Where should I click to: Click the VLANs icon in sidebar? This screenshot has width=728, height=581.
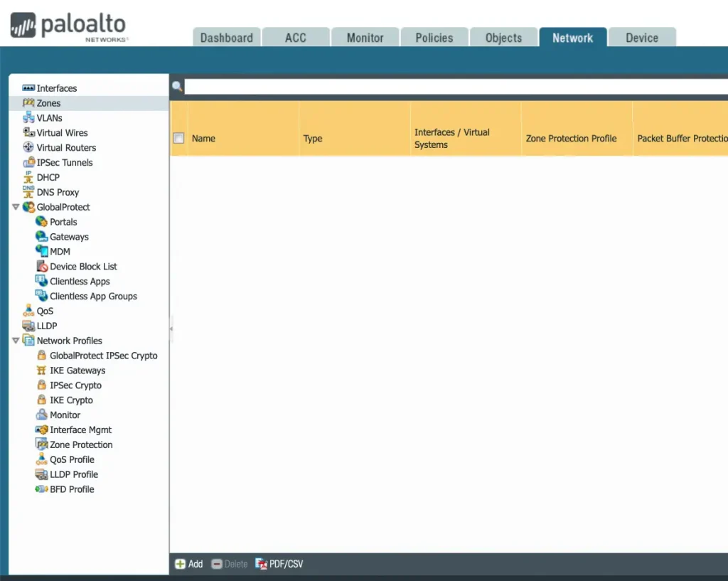pos(28,118)
